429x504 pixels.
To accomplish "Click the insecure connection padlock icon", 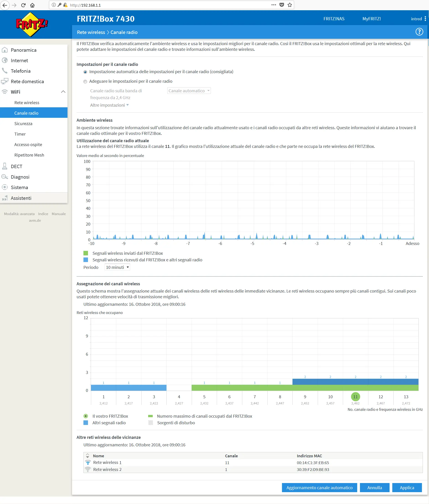I will click(65, 5).
